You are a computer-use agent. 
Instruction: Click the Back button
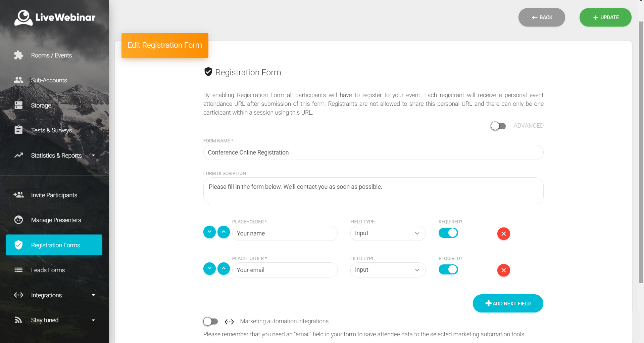click(541, 17)
